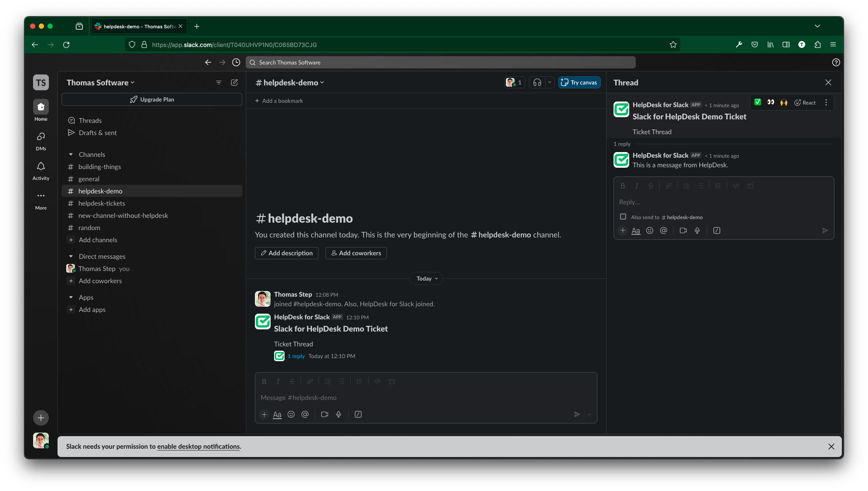
Task: Send the thread reply arrow
Action: tap(825, 230)
